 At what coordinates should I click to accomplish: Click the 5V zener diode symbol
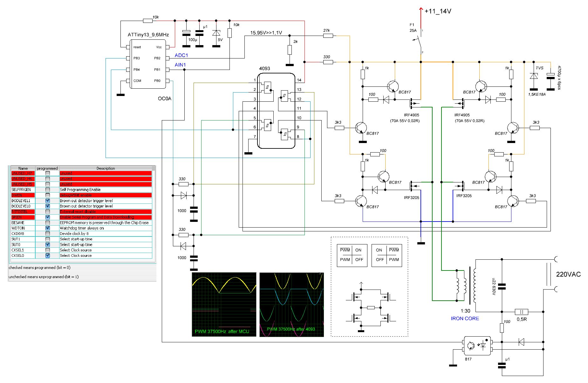pyautogui.click(x=216, y=33)
